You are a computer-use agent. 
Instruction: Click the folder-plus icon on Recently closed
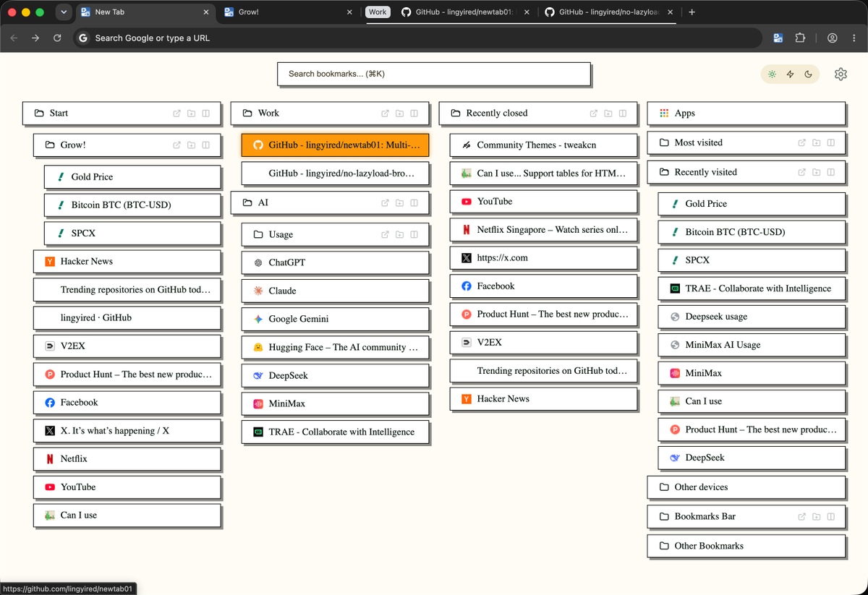coord(608,114)
